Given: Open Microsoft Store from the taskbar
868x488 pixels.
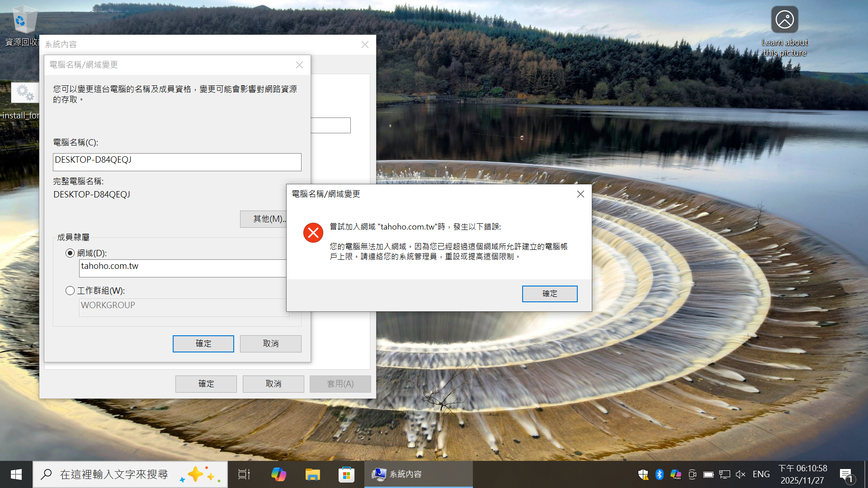Looking at the screenshot, I should click(x=346, y=474).
